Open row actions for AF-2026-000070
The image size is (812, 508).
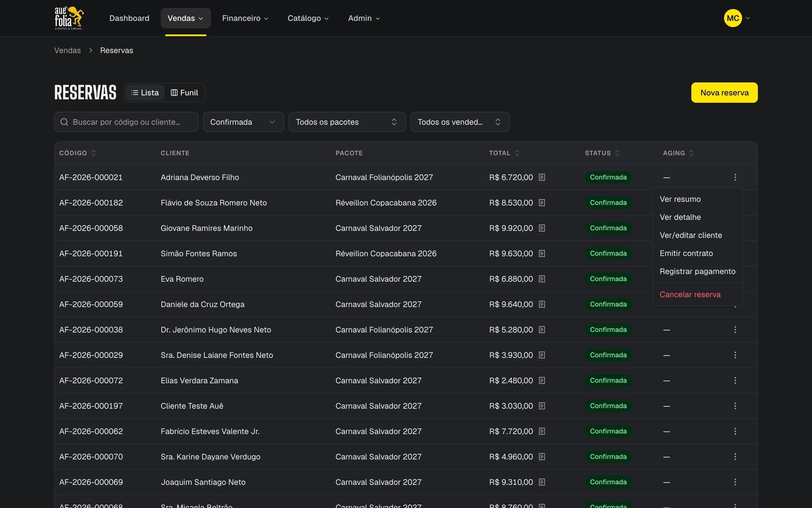tap(735, 457)
